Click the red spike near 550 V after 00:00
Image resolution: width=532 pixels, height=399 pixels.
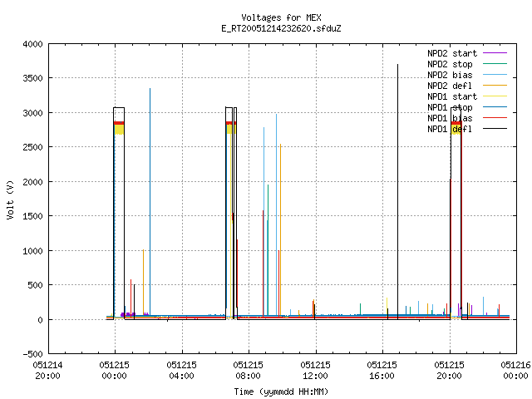(x=131, y=298)
